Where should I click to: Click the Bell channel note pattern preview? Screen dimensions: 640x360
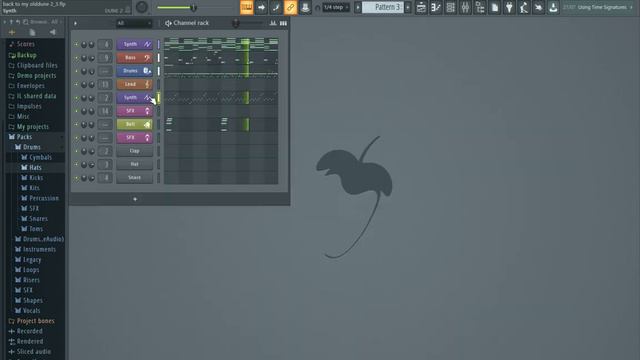[221, 124]
